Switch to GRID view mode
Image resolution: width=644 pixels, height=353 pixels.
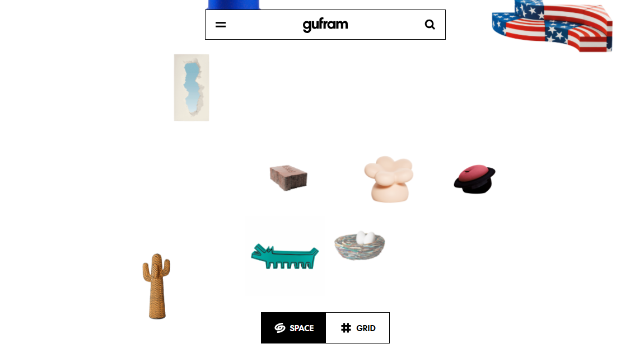pyautogui.click(x=357, y=328)
